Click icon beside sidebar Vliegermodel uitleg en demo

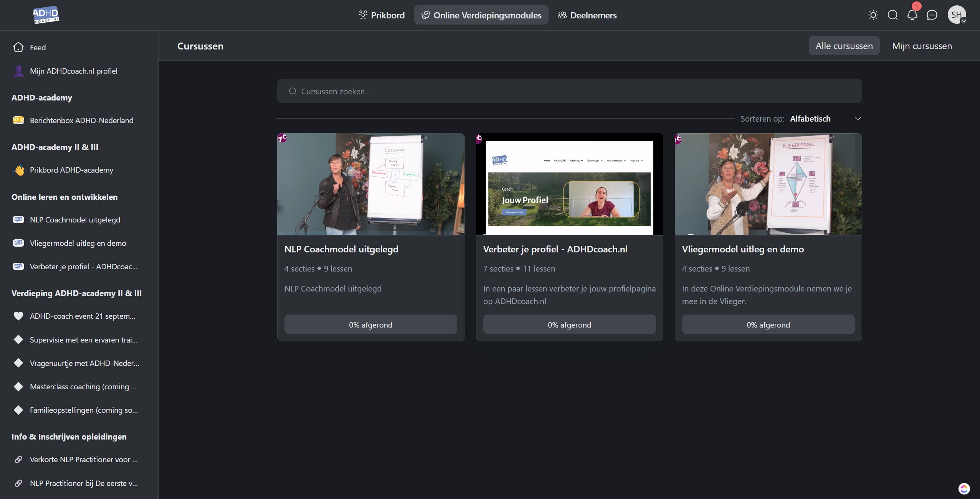(x=18, y=243)
